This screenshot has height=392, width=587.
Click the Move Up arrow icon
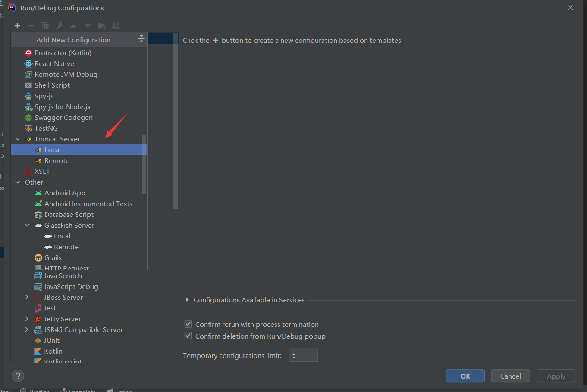point(73,26)
